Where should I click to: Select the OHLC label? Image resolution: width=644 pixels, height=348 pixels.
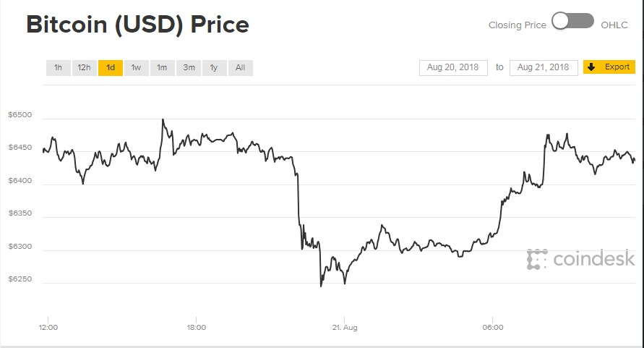tap(614, 25)
